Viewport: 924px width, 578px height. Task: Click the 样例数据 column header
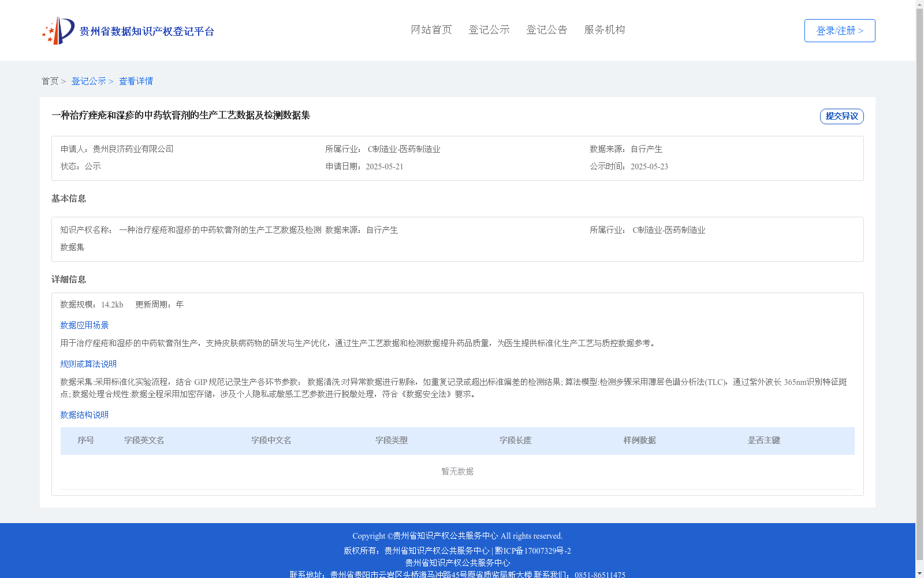640,440
